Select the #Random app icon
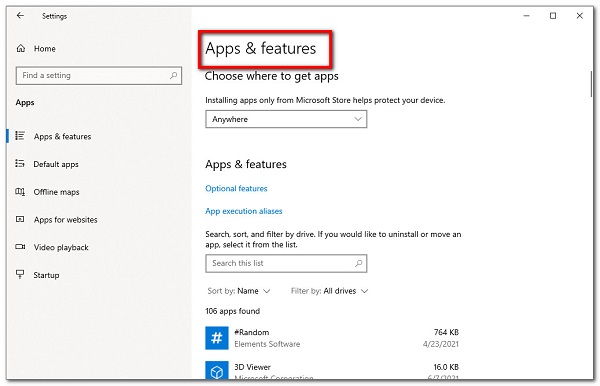 click(x=217, y=338)
